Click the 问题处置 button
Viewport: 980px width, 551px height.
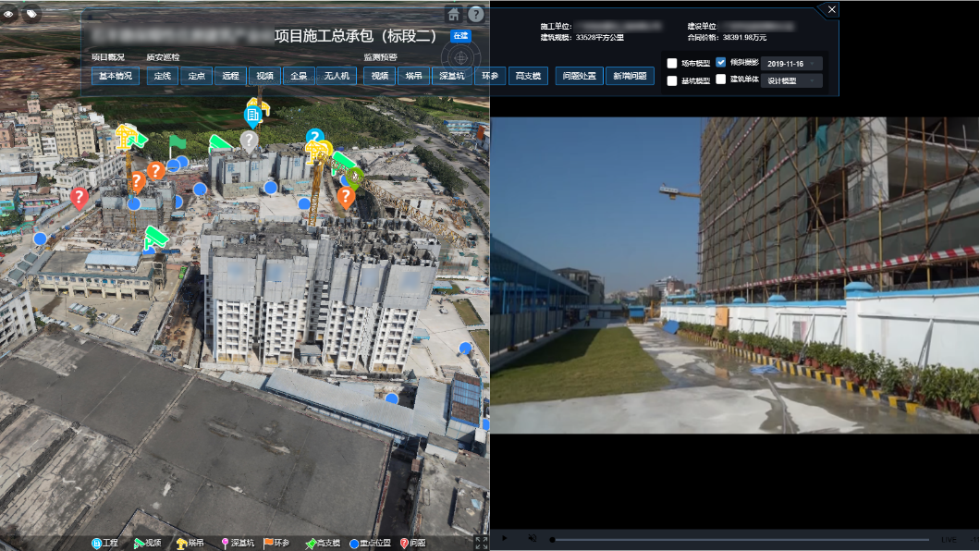[x=580, y=77]
